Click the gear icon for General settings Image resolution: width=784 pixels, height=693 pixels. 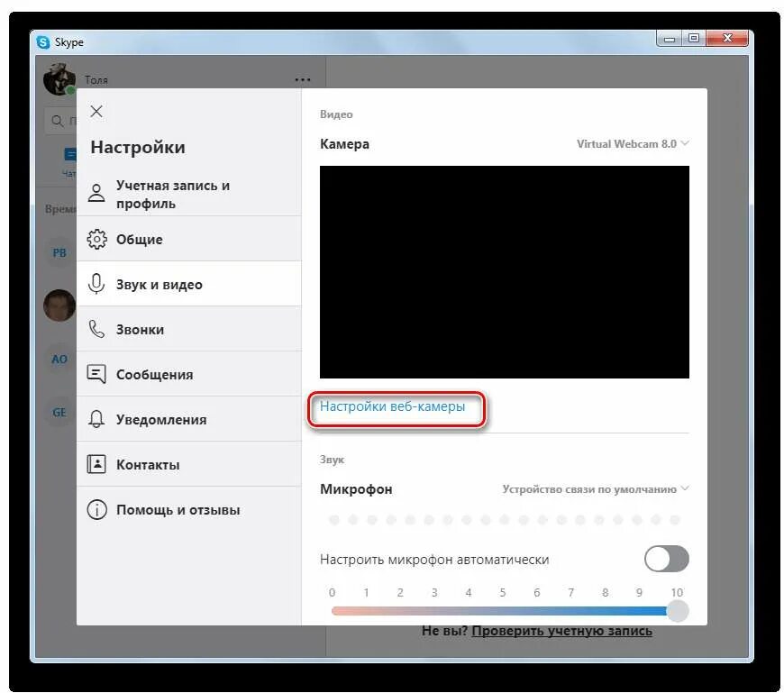click(x=96, y=239)
